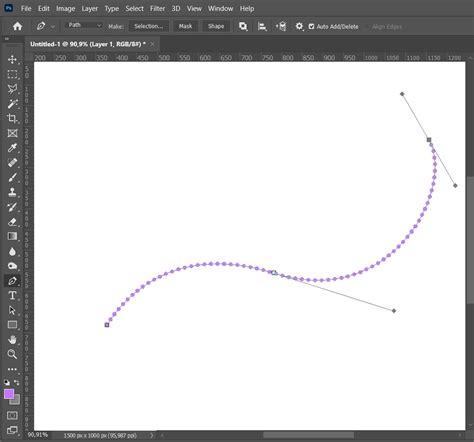Select the Hand tool
The image size is (474, 442).
click(12, 340)
